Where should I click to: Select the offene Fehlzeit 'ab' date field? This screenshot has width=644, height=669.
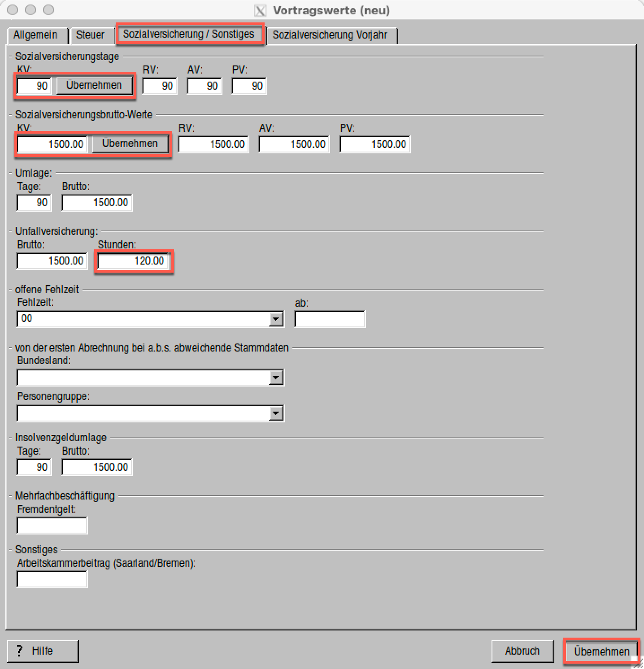330,319
